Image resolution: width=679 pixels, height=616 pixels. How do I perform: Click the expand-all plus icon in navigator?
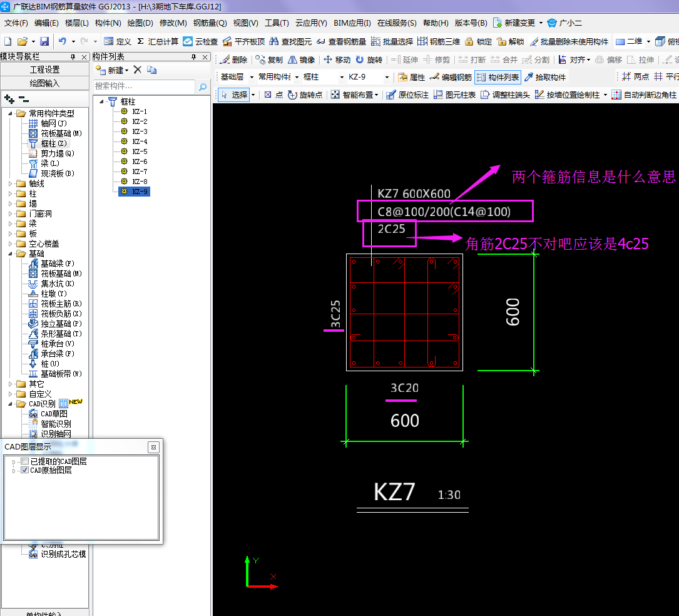[9, 100]
